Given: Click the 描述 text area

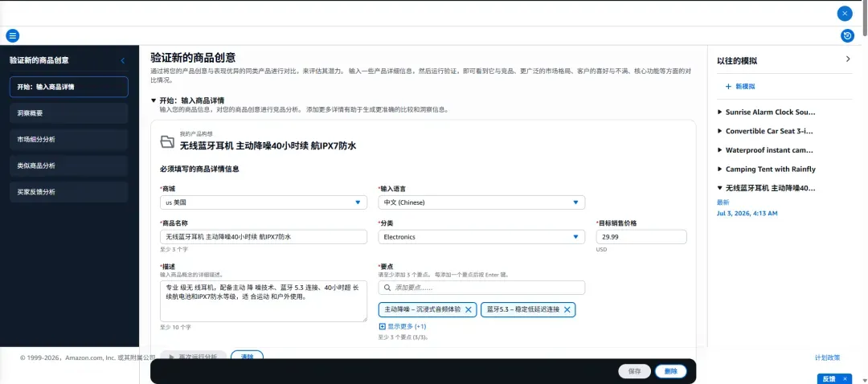Looking at the screenshot, I should pyautogui.click(x=264, y=301).
